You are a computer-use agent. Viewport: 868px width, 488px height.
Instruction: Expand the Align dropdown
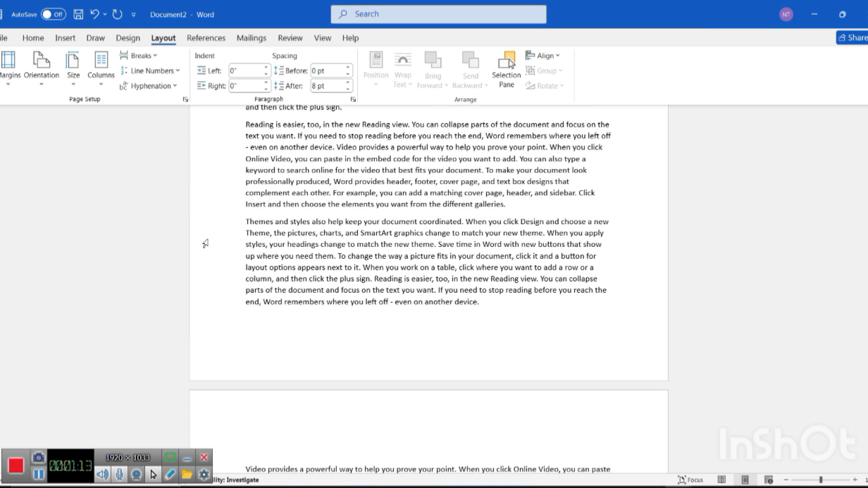click(x=543, y=56)
